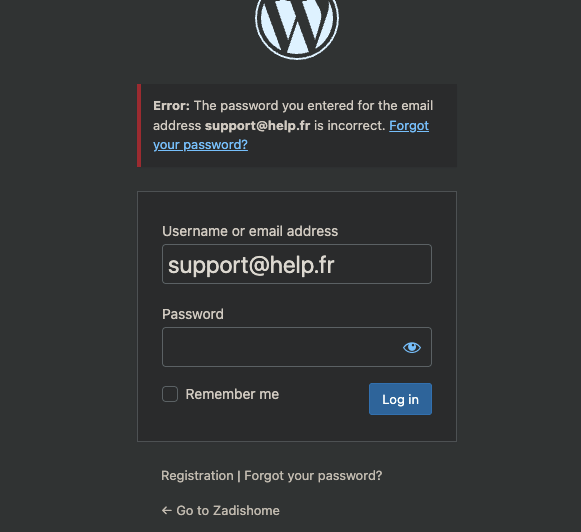This screenshot has width=581, height=532.
Task: Enable the Remember me checkbox
Action: (x=170, y=394)
